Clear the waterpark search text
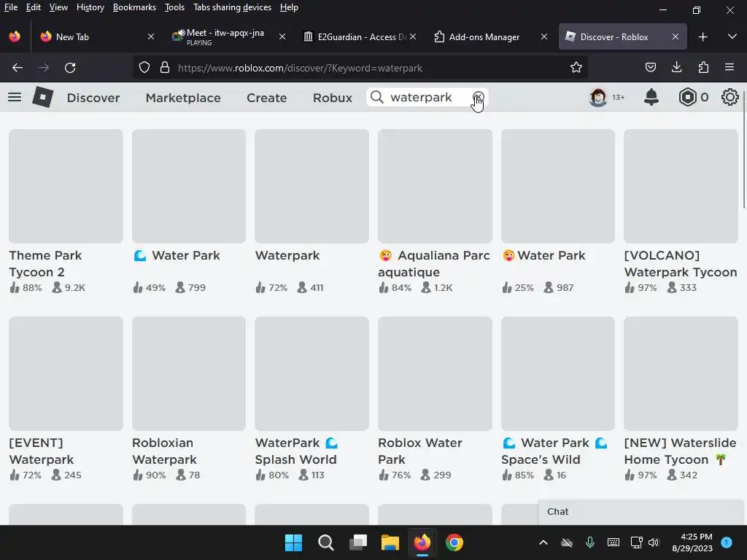747x560 pixels. point(478,97)
